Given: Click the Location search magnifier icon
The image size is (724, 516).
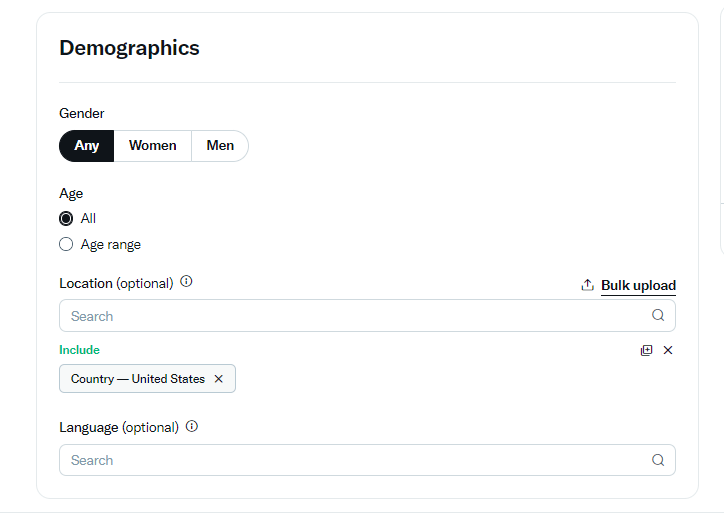Looking at the screenshot, I should (658, 315).
